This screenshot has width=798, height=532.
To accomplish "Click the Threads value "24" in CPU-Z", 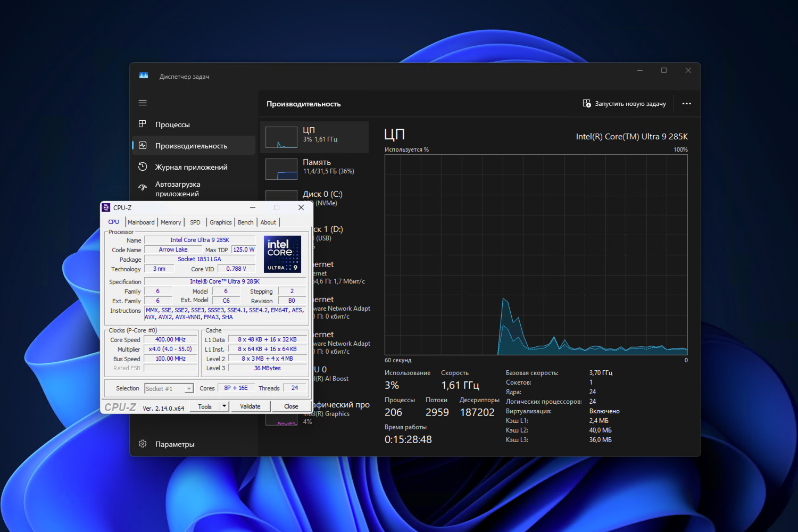I will pyautogui.click(x=295, y=388).
